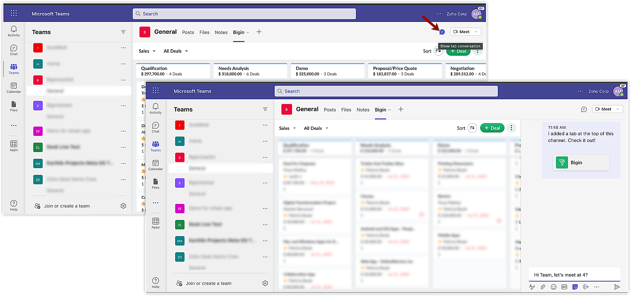Open the Activity feed in front window
This screenshot has width=644, height=296.
[x=156, y=109]
